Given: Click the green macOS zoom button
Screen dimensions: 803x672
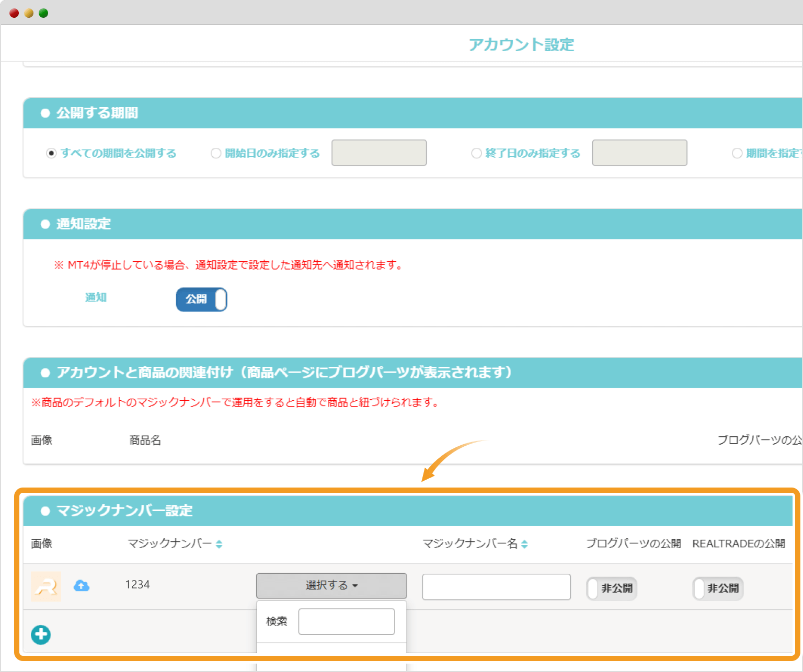Looking at the screenshot, I should [x=43, y=12].
